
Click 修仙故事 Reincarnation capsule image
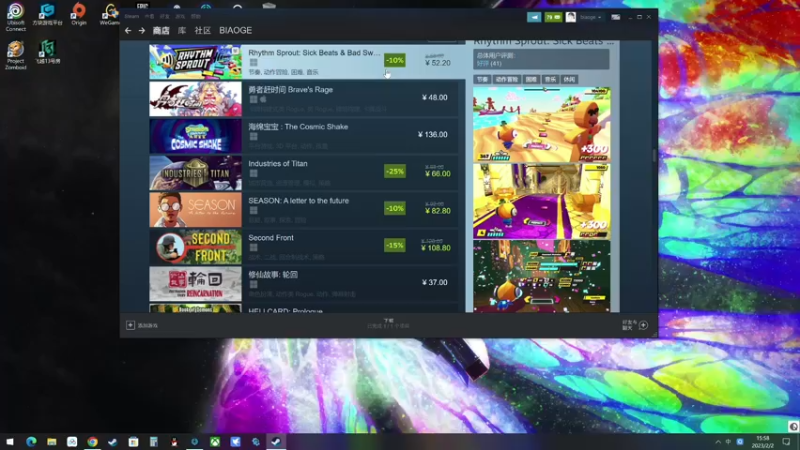[x=195, y=284]
